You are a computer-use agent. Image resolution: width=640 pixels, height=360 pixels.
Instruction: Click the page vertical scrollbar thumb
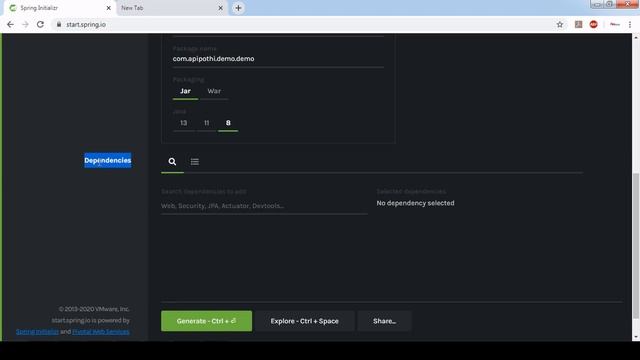click(636, 246)
